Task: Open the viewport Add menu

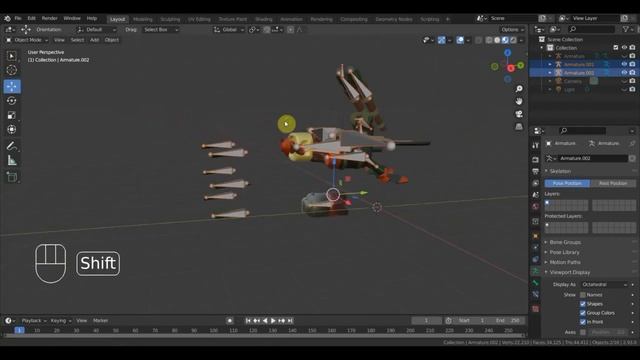Action: pos(94,40)
